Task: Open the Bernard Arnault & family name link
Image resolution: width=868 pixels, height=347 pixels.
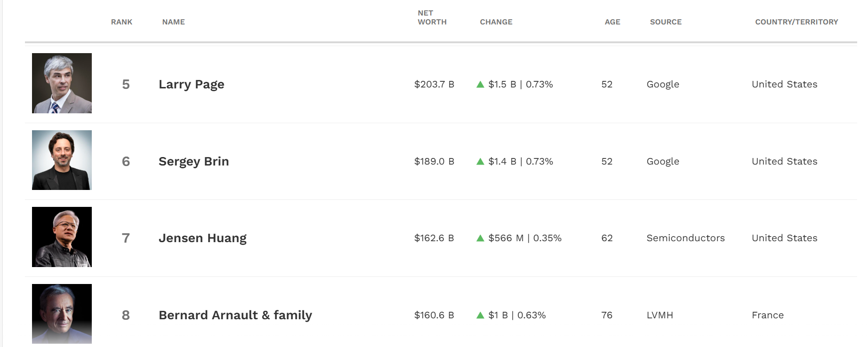Action: point(235,315)
